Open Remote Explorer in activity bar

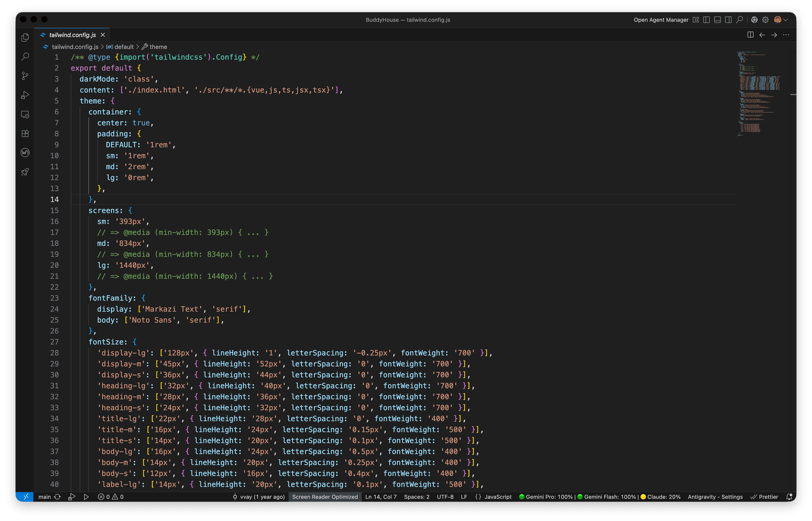click(25, 115)
